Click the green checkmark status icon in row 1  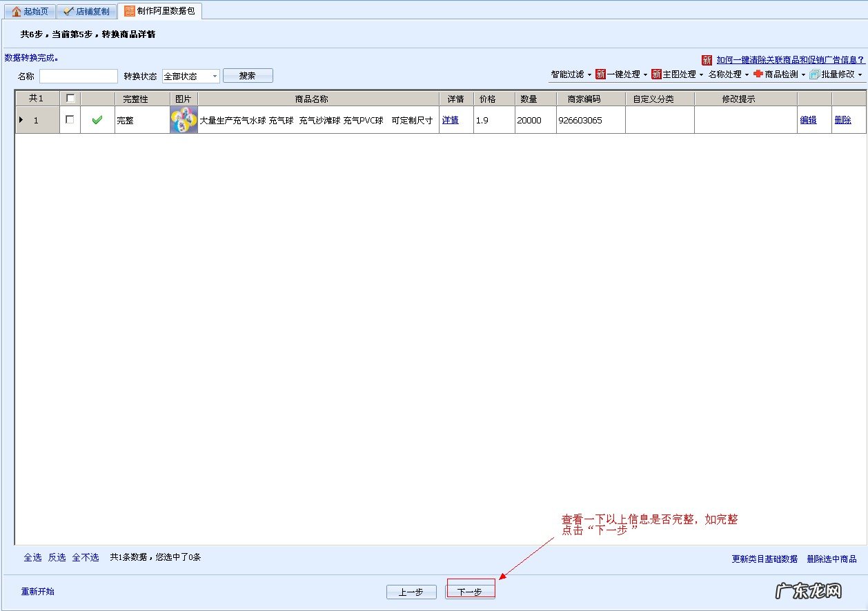coord(97,120)
